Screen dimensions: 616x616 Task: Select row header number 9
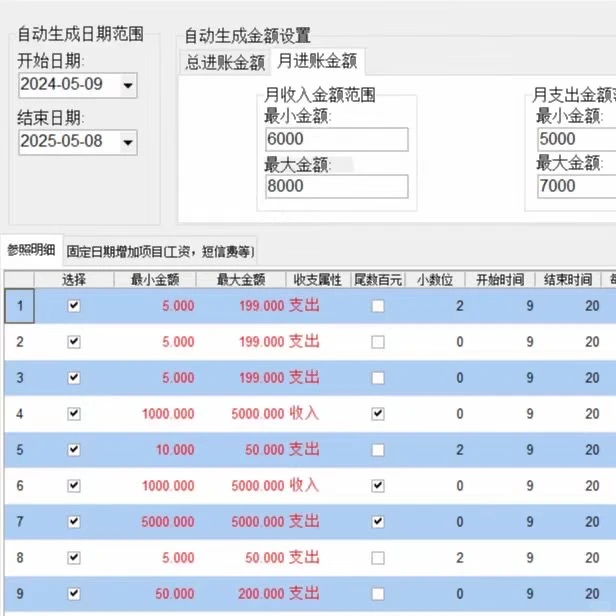pos(20,594)
